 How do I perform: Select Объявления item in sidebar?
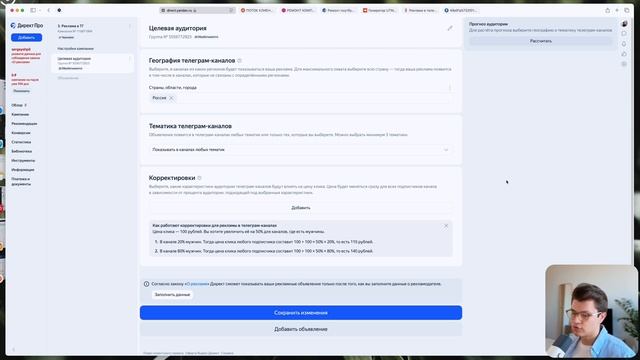tap(68, 78)
